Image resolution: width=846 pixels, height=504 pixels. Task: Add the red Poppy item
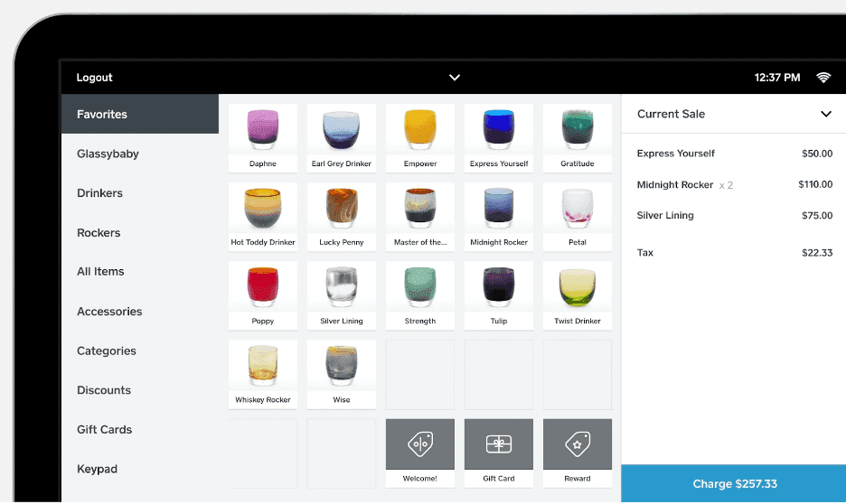pyautogui.click(x=263, y=295)
